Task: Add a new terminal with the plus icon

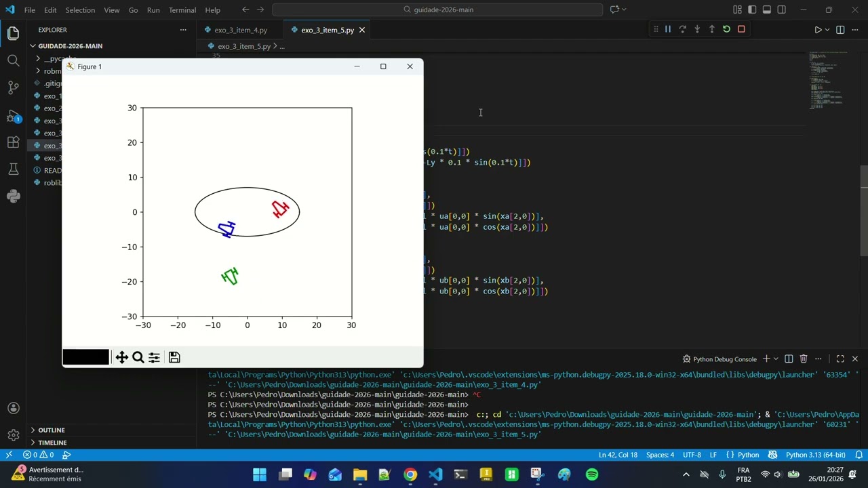Action: (x=766, y=359)
